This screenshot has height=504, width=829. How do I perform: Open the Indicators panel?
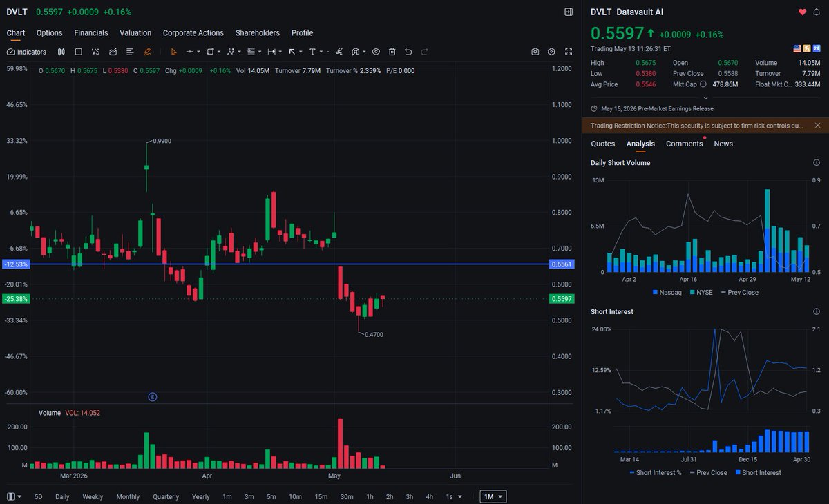pyautogui.click(x=26, y=52)
